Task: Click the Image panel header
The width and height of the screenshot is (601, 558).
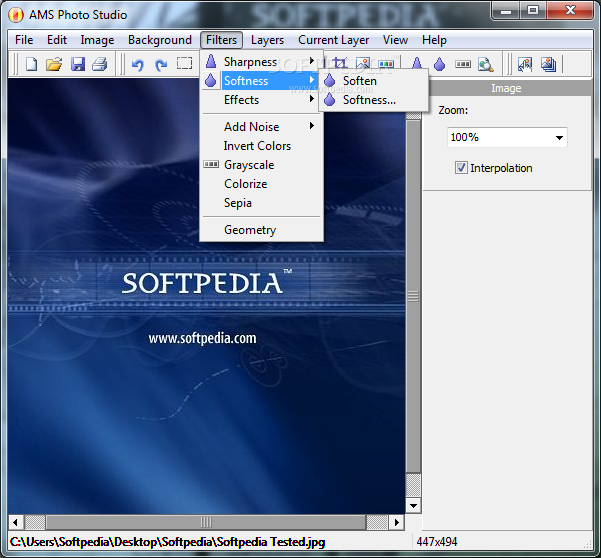Action: (x=506, y=88)
